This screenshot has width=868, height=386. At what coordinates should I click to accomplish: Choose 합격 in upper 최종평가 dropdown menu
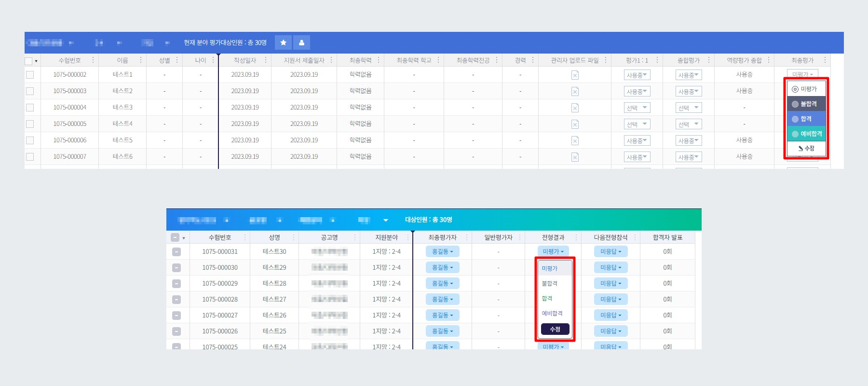coord(806,119)
